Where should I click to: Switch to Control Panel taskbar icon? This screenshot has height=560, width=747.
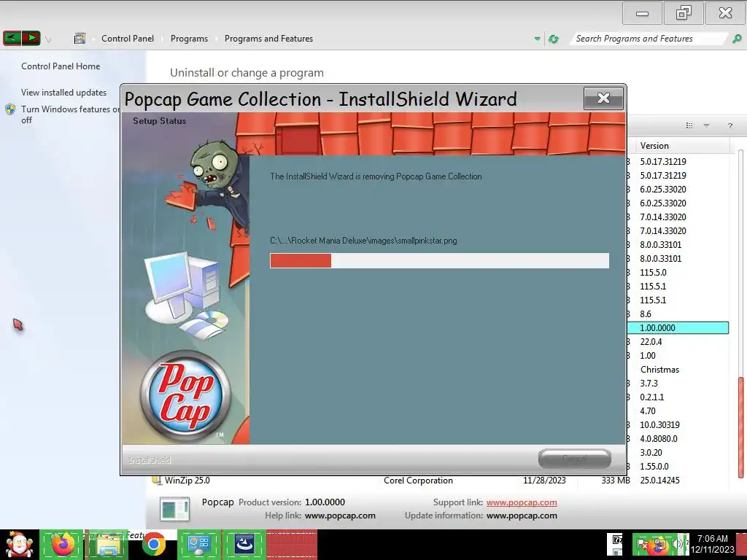pyautogui.click(x=199, y=544)
